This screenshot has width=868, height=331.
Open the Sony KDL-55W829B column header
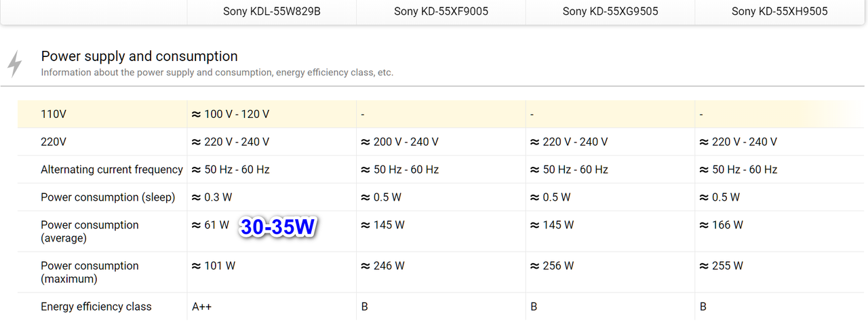pyautogui.click(x=271, y=12)
